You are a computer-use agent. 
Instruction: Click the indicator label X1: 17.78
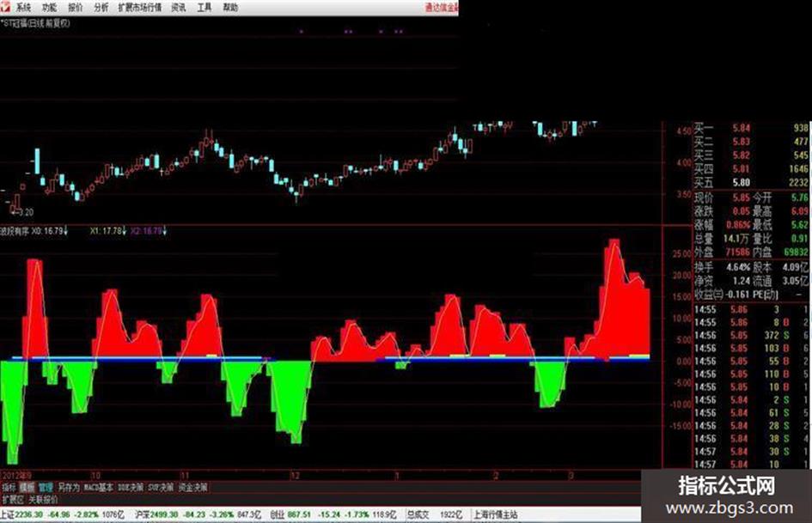click(x=107, y=231)
